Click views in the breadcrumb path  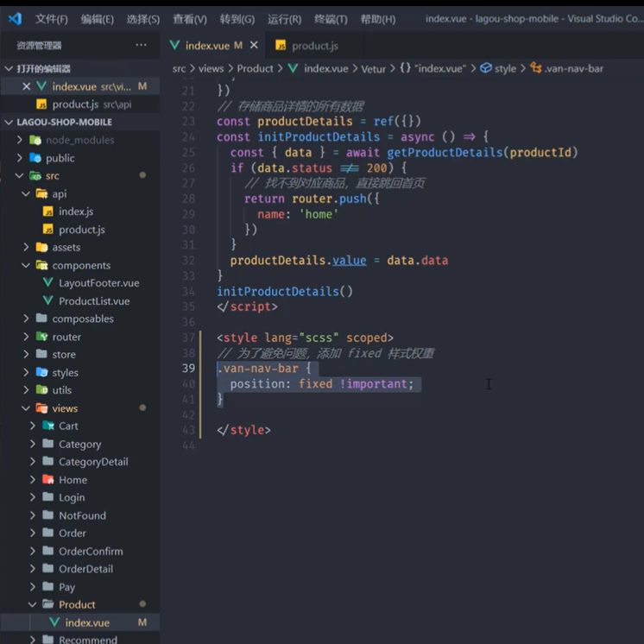tap(212, 68)
